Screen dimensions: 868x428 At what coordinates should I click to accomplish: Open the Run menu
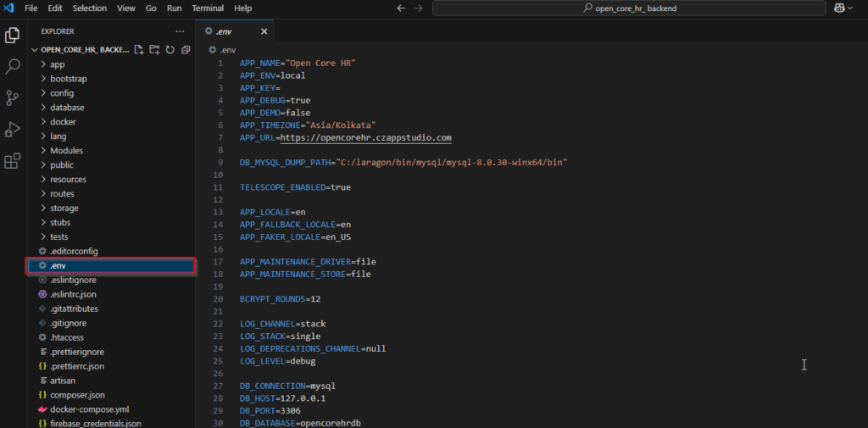(x=174, y=8)
